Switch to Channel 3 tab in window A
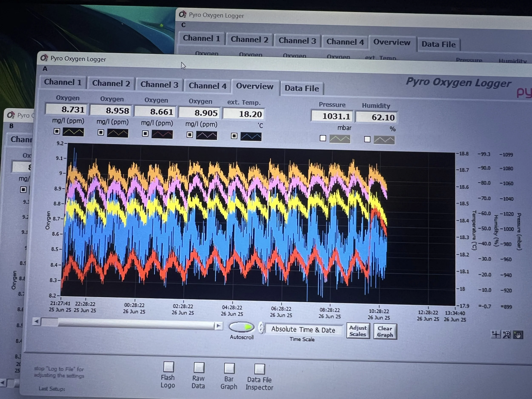The image size is (532, 399). click(x=159, y=85)
